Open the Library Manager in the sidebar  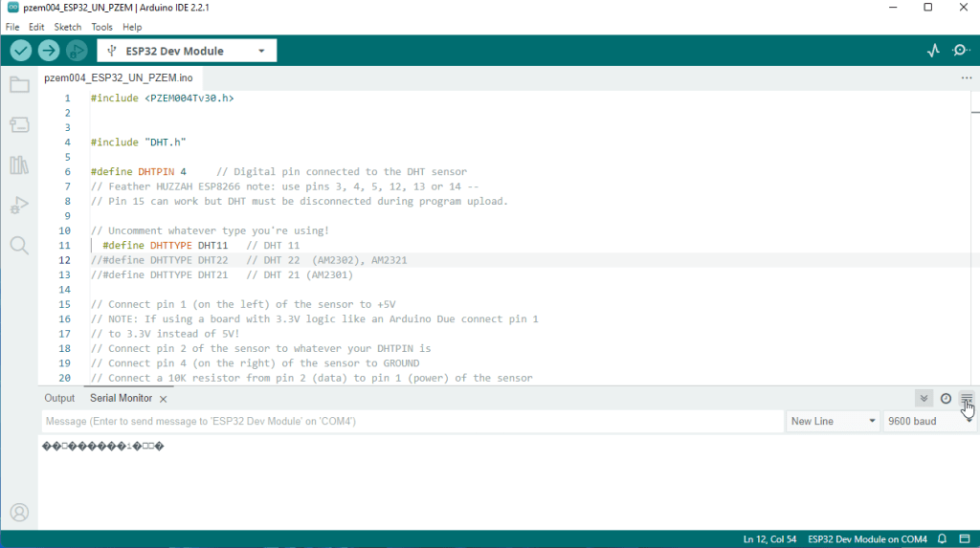19,165
